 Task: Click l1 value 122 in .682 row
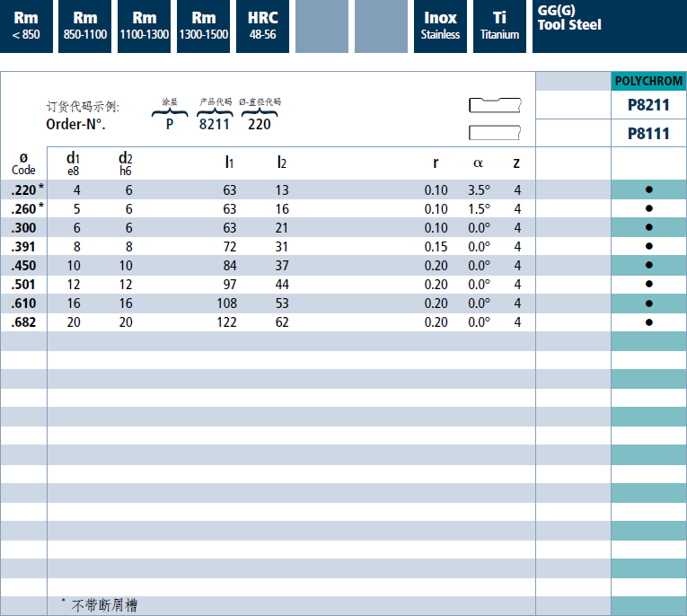coord(227,322)
